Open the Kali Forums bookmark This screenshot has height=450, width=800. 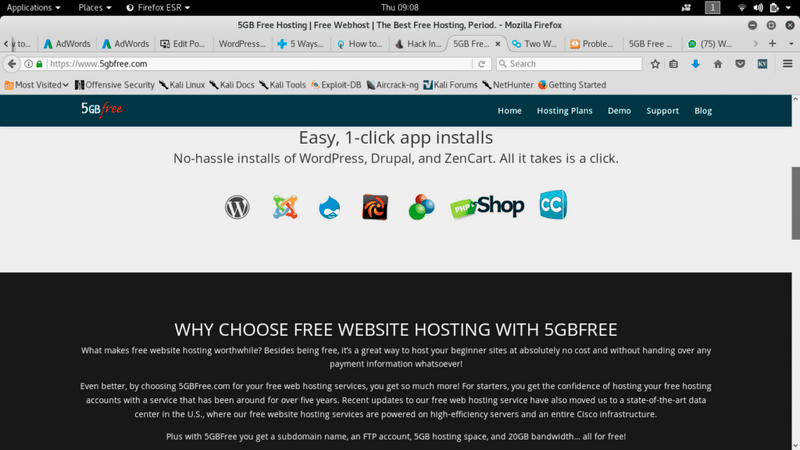point(451,85)
